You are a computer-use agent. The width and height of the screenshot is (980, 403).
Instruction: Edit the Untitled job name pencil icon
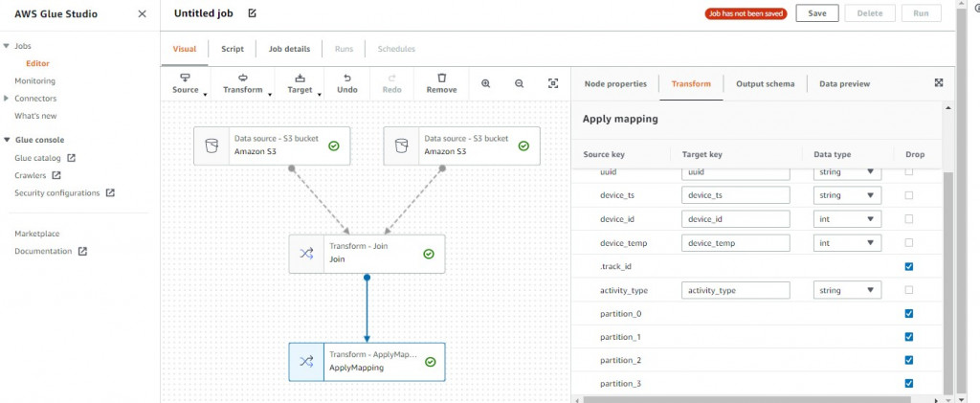(252, 13)
